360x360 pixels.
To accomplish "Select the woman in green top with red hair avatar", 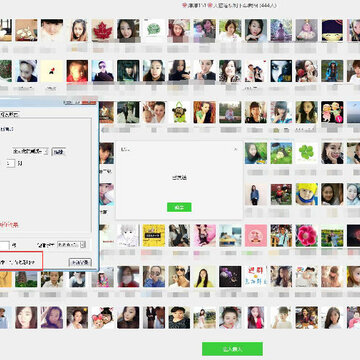I will 205,112.
